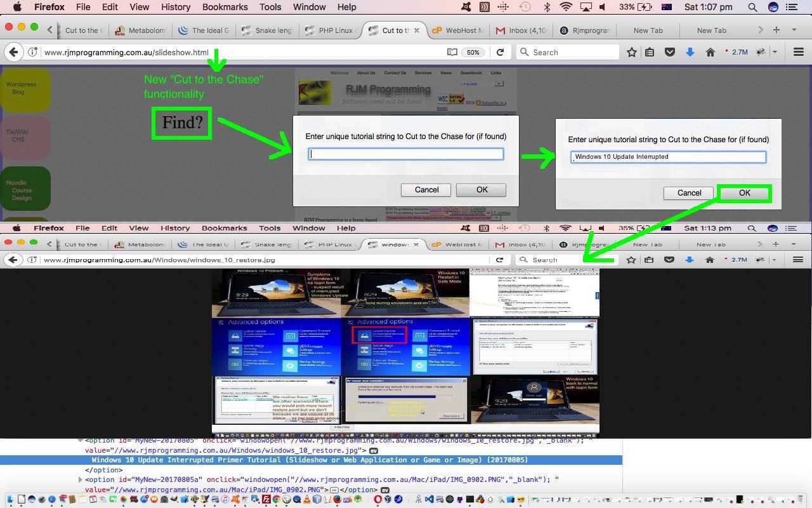Switch to Snake leng tab
Screen dimensions: 812x508
tap(268, 30)
